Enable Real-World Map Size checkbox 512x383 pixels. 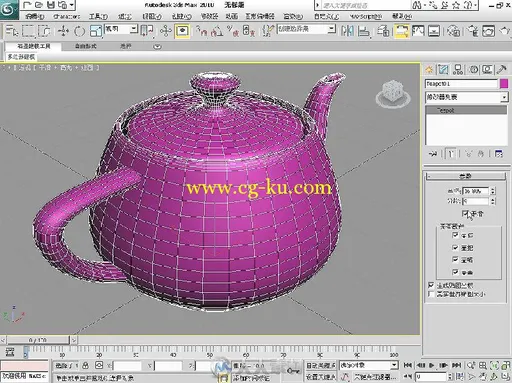(431, 294)
